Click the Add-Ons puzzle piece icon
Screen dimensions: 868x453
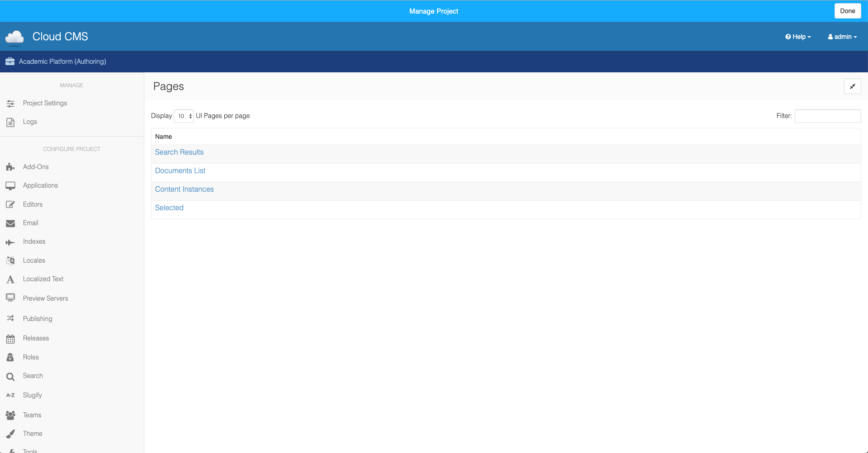[10, 167]
